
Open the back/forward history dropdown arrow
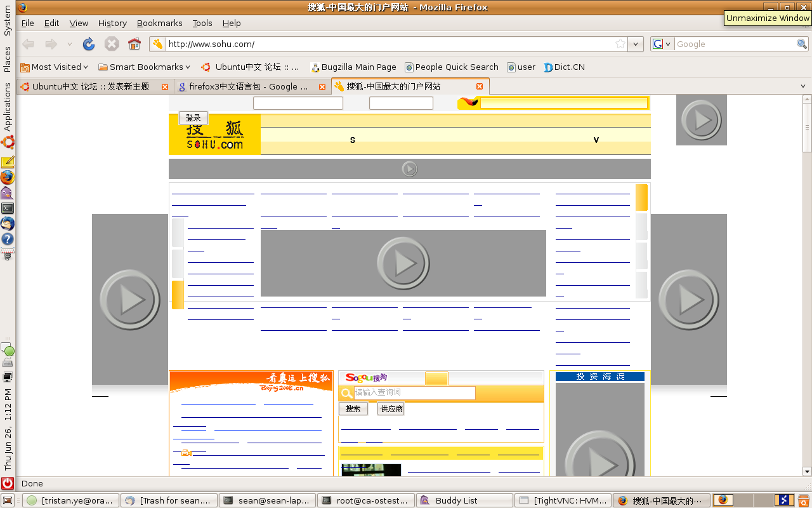pyautogui.click(x=69, y=44)
